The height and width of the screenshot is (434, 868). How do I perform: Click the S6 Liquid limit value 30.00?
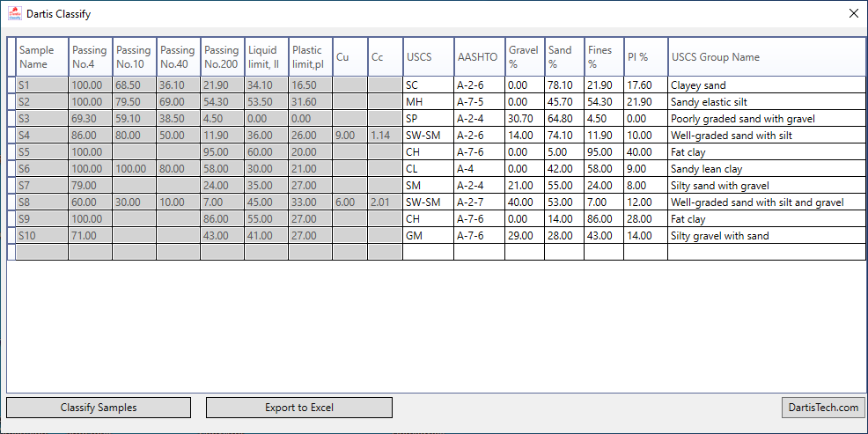267,169
